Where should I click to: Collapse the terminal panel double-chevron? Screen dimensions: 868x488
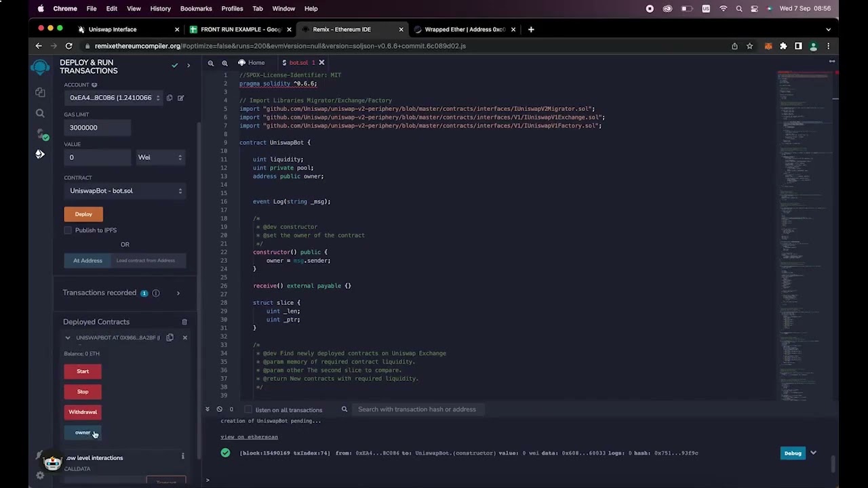click(208, 409)
